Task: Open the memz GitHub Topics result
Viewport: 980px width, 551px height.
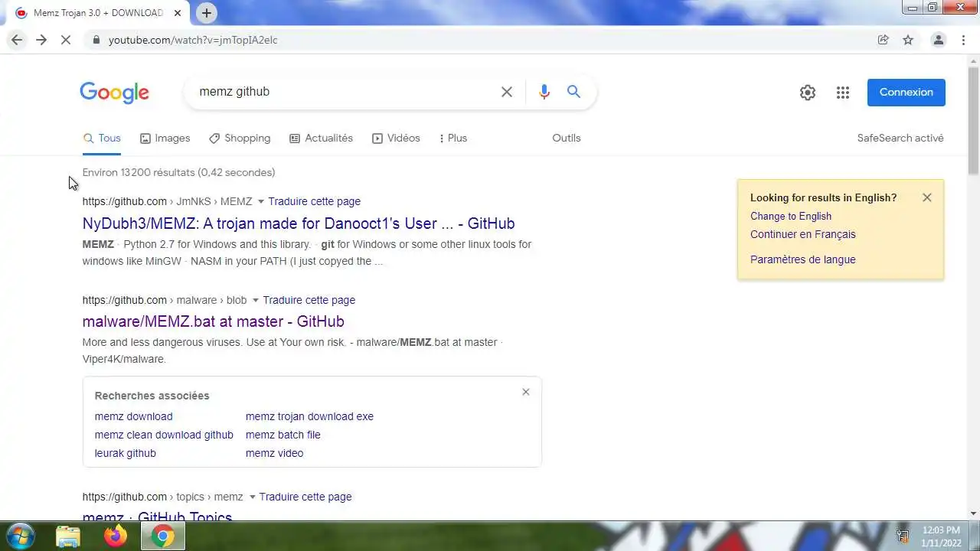Action: [157, 516]
